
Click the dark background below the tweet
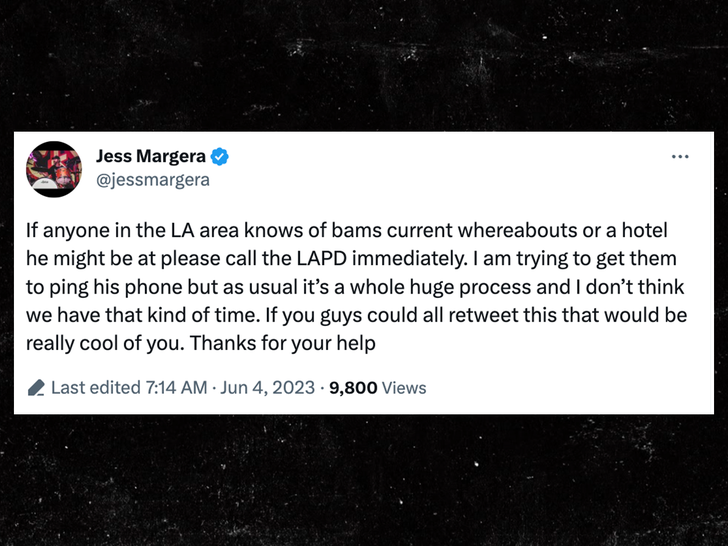click(x=364, y=480)
